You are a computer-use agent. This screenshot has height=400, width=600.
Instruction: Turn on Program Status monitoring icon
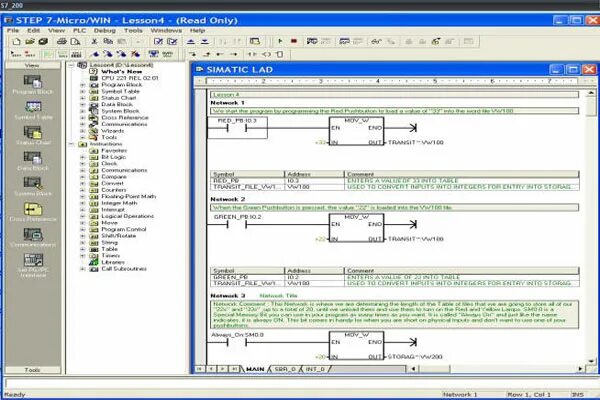pos(312,41)
